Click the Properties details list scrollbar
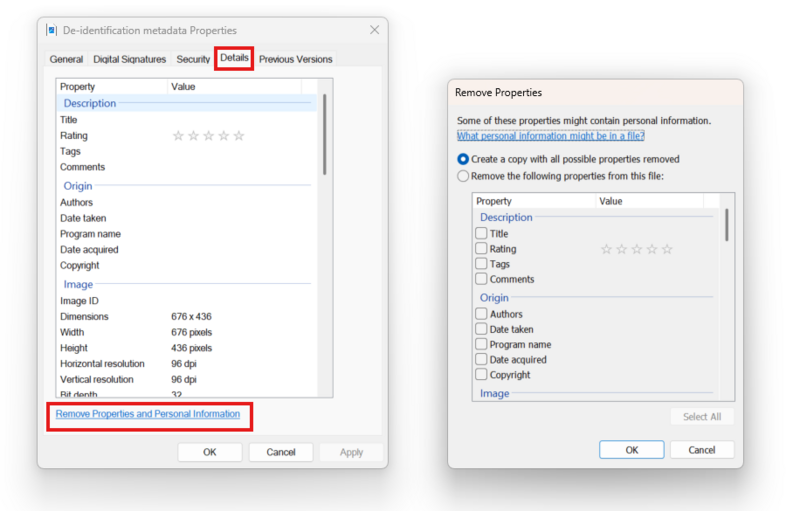This screenshot has width=800, height=511. click(324, 135)
